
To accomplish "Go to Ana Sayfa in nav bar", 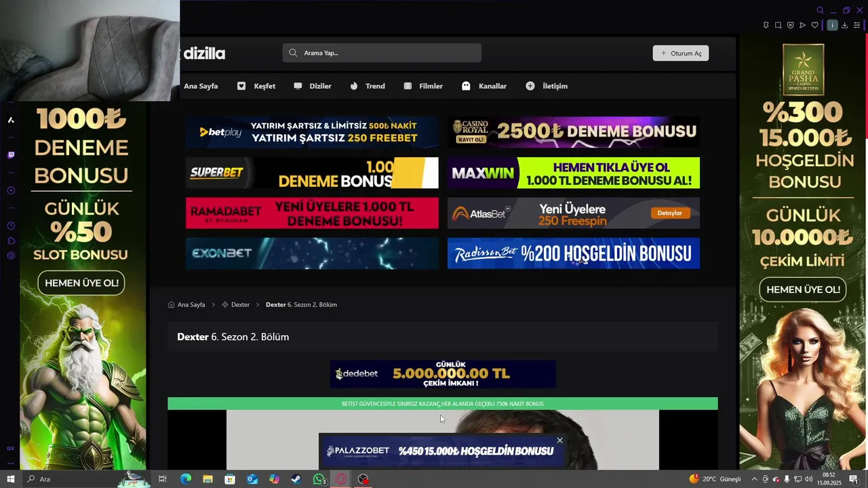I will pos(201,86).
